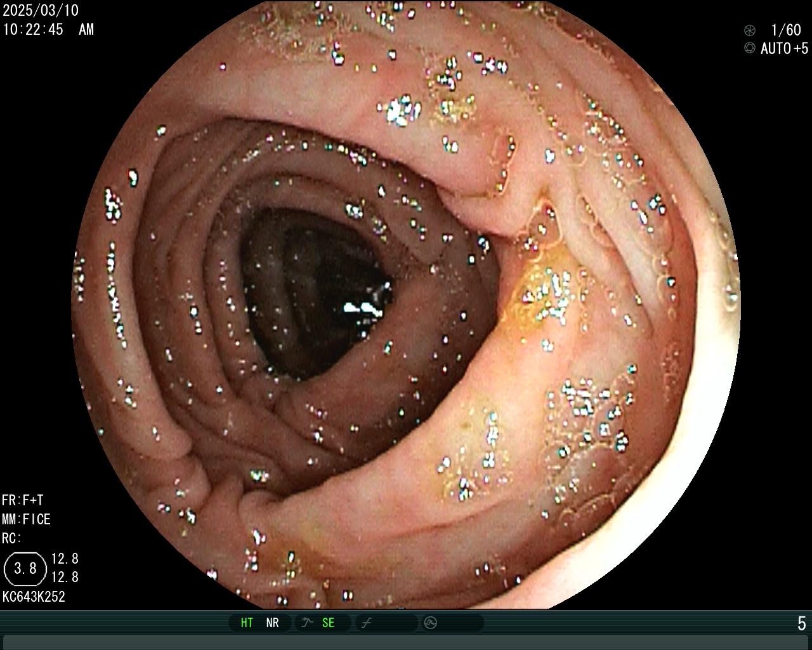The height and width of the screenshot is (650, 812).
Task: Toggle the NR noise reduction indicator
Action: tap(272, 623)
